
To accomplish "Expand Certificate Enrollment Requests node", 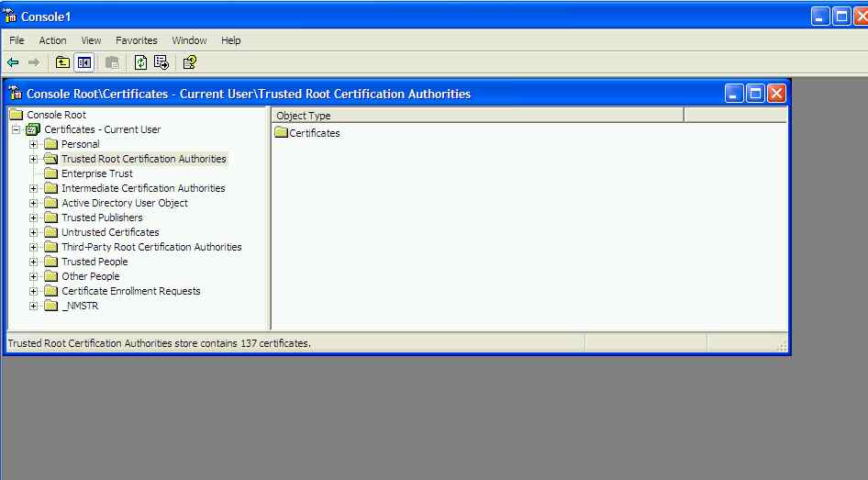I will (x=33, y=291).
